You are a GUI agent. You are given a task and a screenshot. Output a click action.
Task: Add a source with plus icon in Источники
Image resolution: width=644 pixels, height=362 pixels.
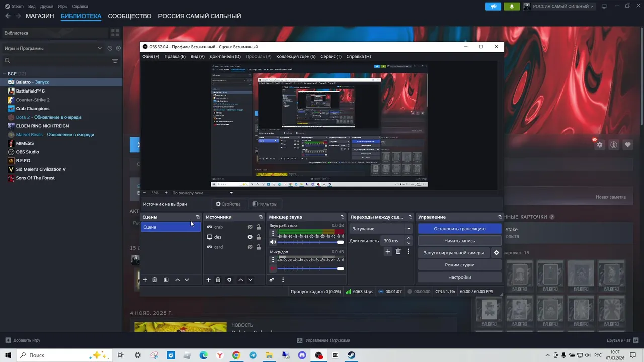tap(208, 280)
